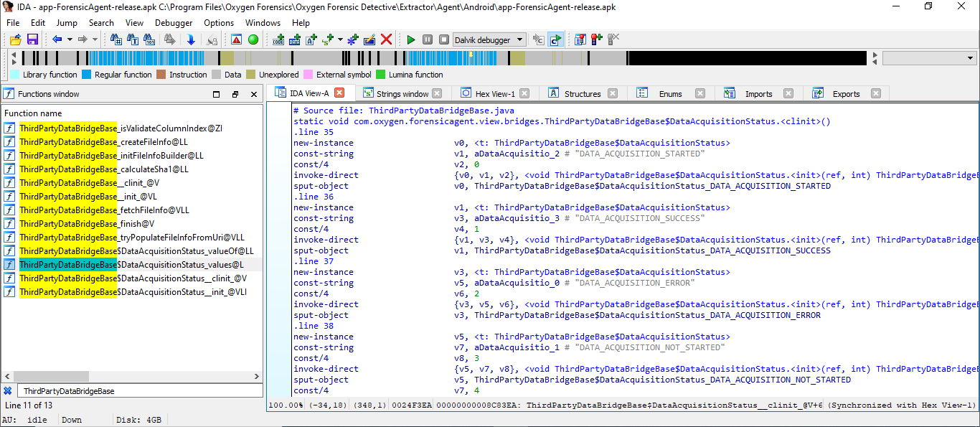
Task: Switch to the Hex View-1 tab
Action: [x=495, y=93]
